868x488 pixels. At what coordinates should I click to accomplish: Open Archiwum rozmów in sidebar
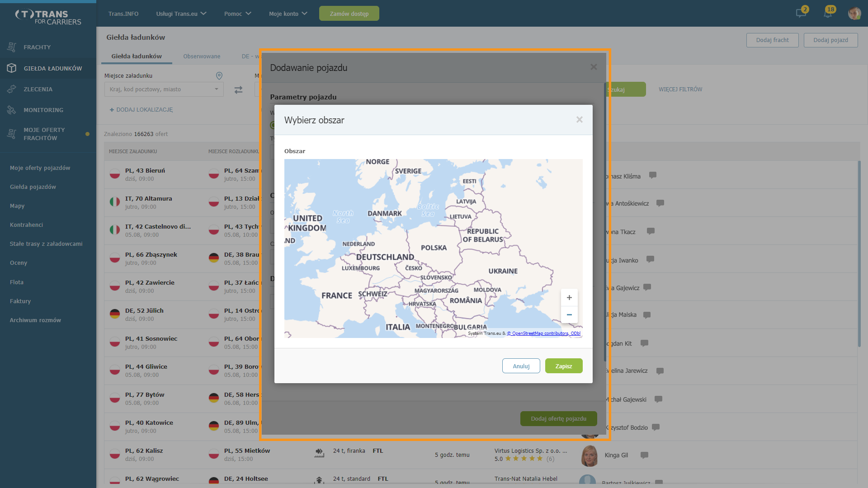click(35, 320)
